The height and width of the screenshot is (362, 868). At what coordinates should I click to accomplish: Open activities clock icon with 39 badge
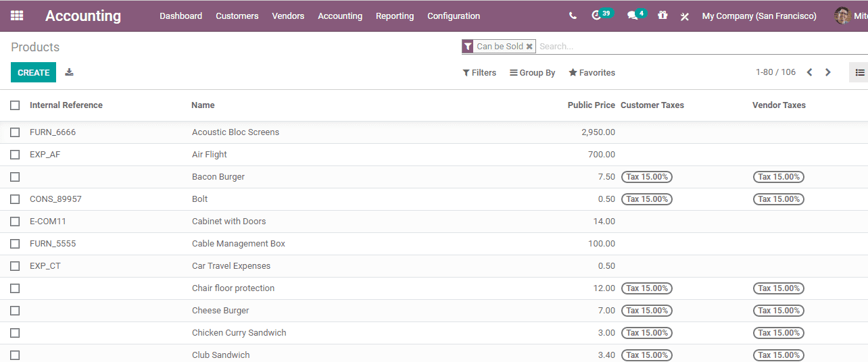[x=601, y=15]
